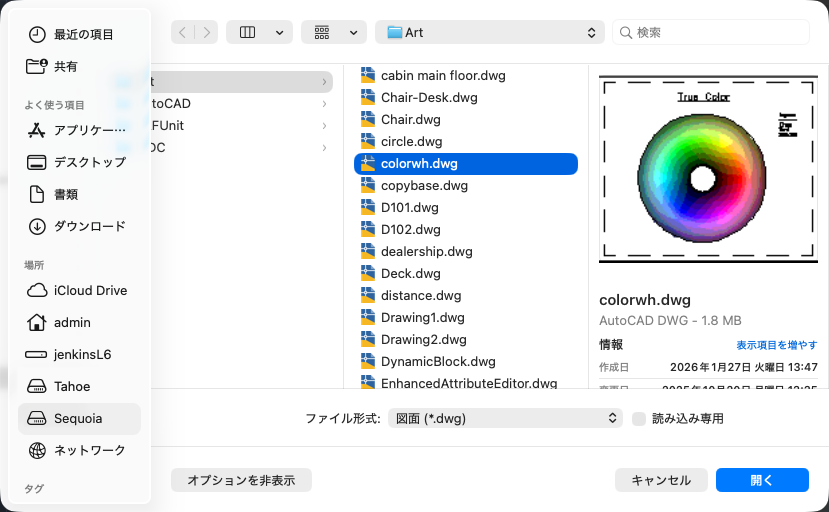829x512 pixels.
Task: Expand the FUnit folder chevron
Action: 324,126
